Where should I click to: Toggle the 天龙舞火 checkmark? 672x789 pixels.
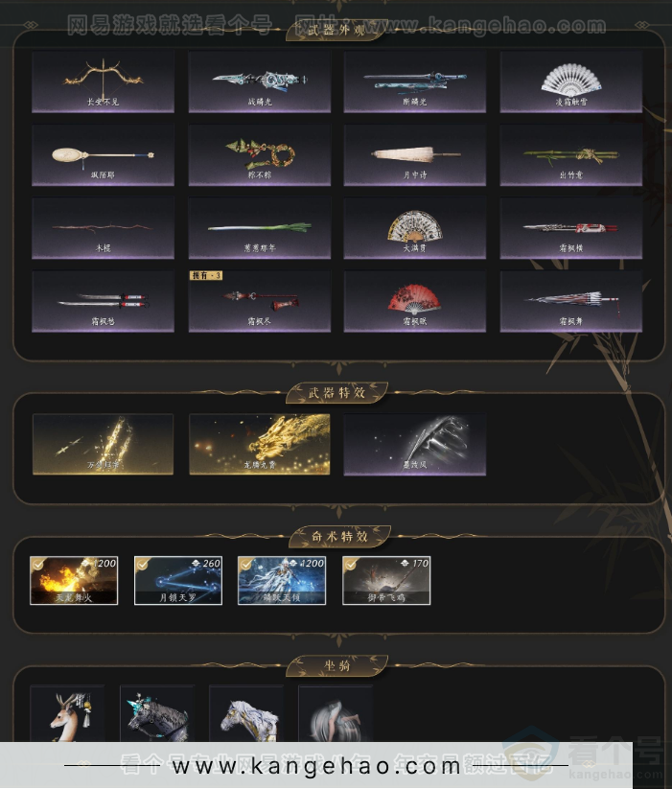[x=38, y=565]
